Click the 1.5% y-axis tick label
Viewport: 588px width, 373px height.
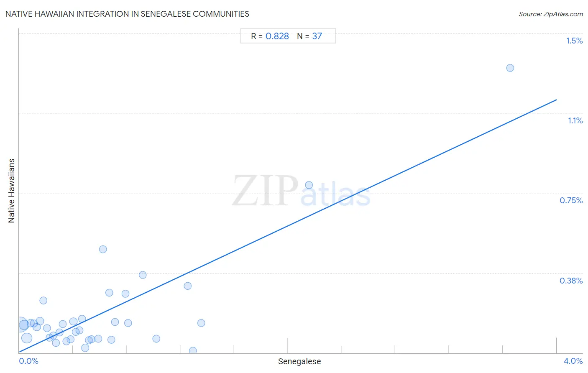pos(574,41)
